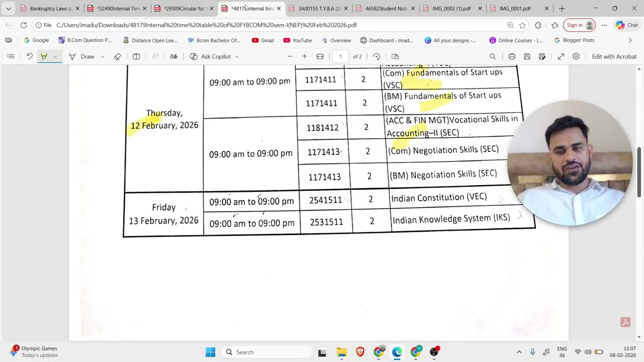644x362 pixels.
Task: Open the Brave browser taskbar icon
Action: click(360, 352)
